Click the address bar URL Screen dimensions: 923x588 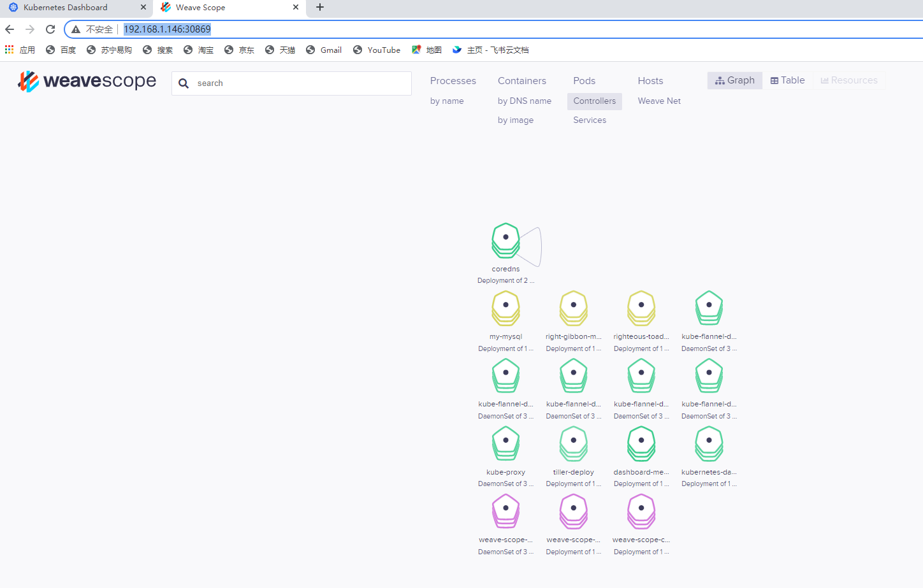(x=167, y=29)
